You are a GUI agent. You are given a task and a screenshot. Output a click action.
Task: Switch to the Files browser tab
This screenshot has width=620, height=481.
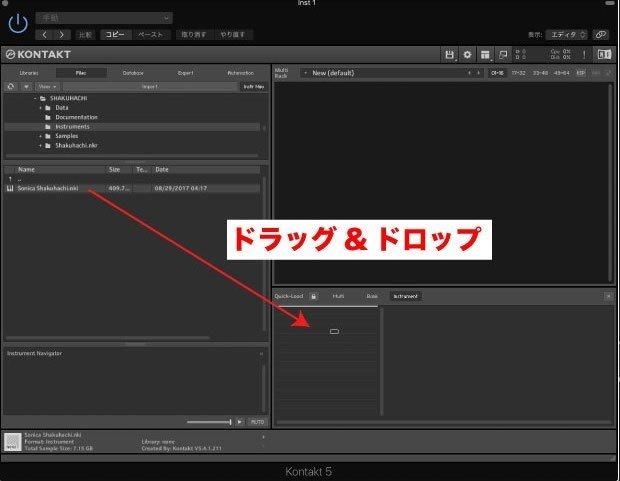pyautogui.click(x=81, y=73)
